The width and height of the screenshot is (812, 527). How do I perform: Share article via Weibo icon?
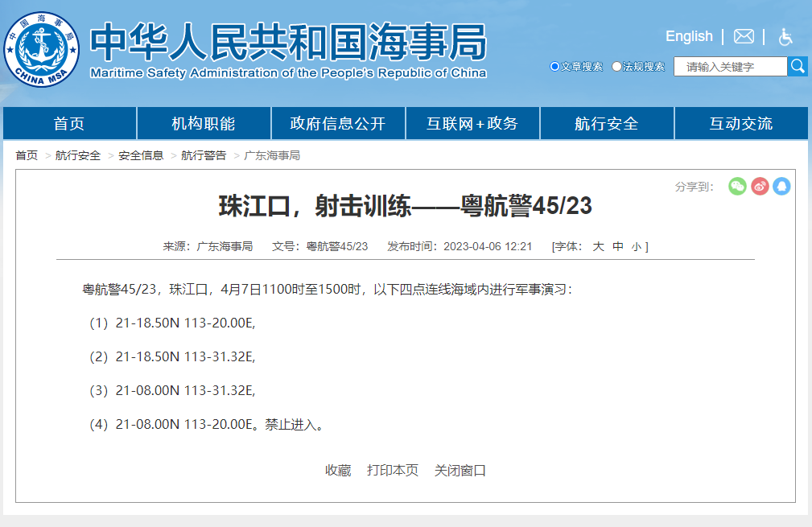[x=760, y=187]
